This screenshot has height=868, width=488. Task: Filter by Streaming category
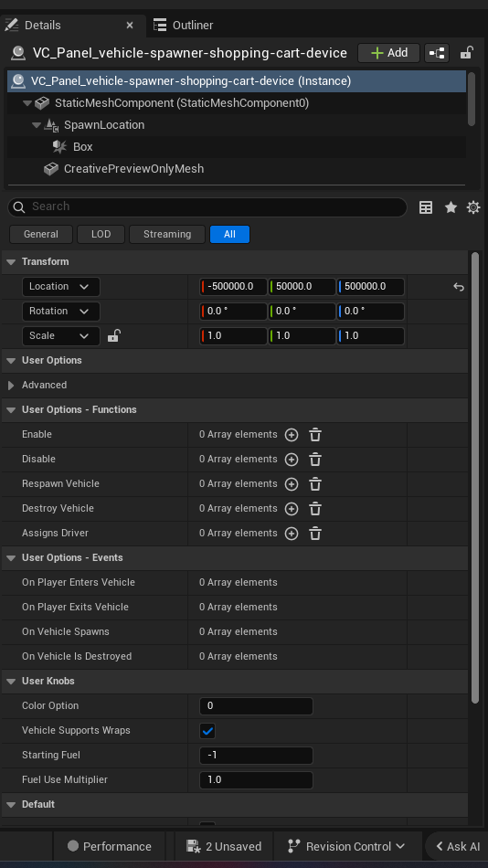[x=167, y=234]
